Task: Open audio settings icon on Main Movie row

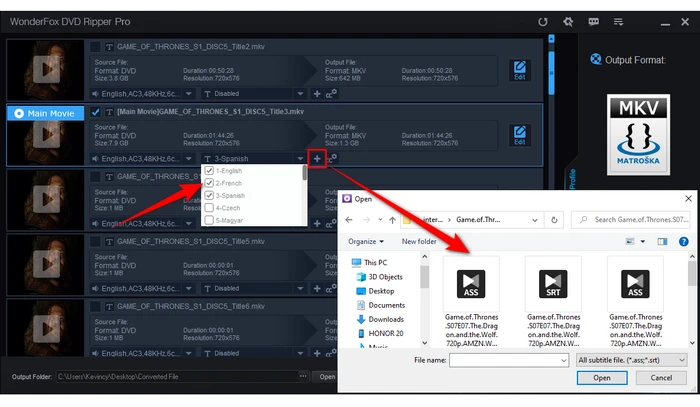Action: (x=332, y=158)
